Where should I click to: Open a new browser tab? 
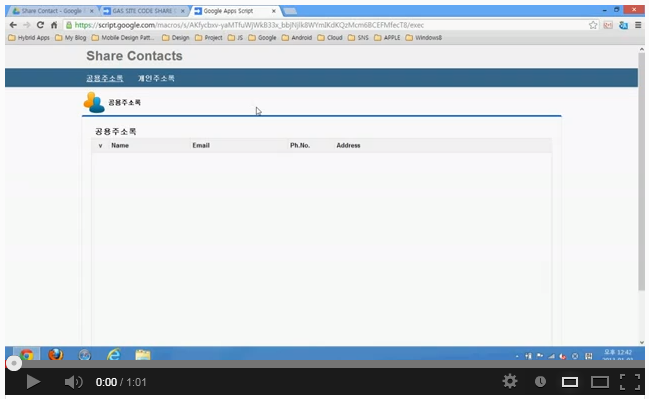290,11
